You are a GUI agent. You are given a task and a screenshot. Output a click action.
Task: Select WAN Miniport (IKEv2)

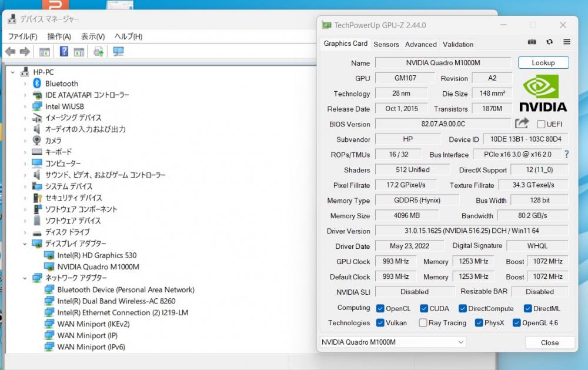(93, 324)
